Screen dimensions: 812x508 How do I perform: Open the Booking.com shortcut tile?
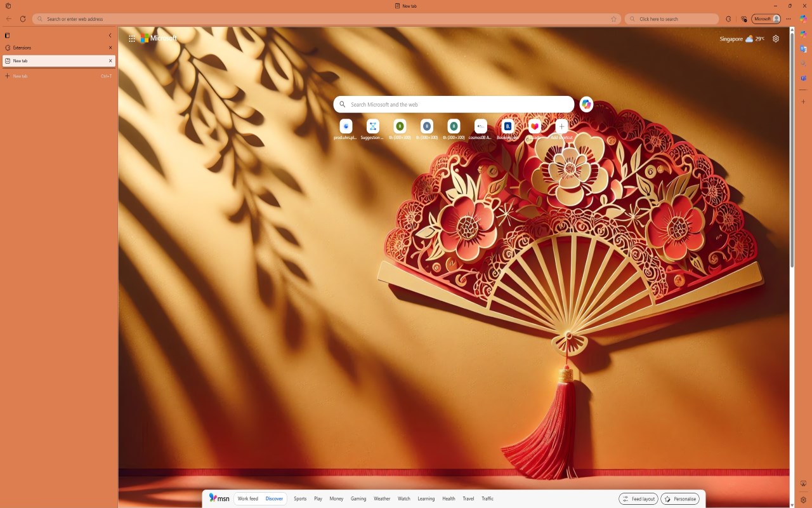[507, 129]
